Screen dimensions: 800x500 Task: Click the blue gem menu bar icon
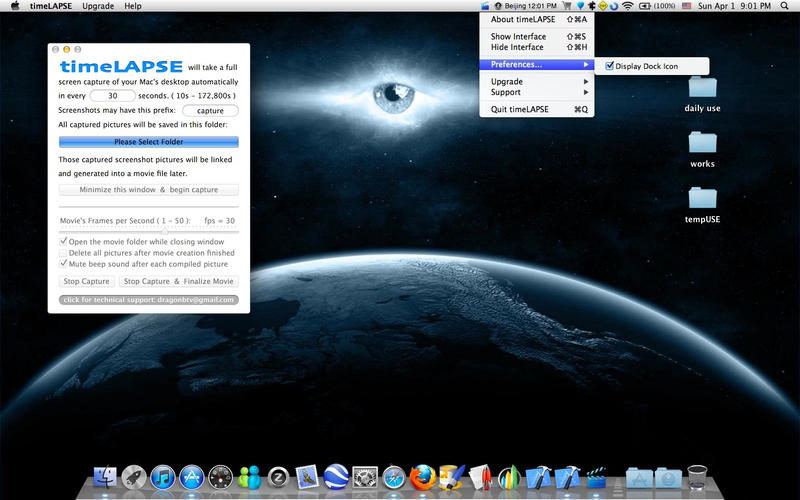(580, 6)
